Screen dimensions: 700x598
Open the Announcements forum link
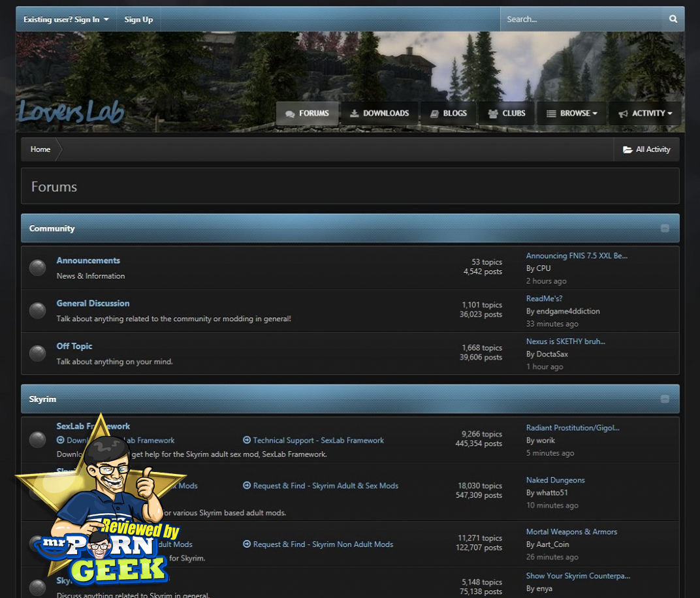tap(88, 260)
